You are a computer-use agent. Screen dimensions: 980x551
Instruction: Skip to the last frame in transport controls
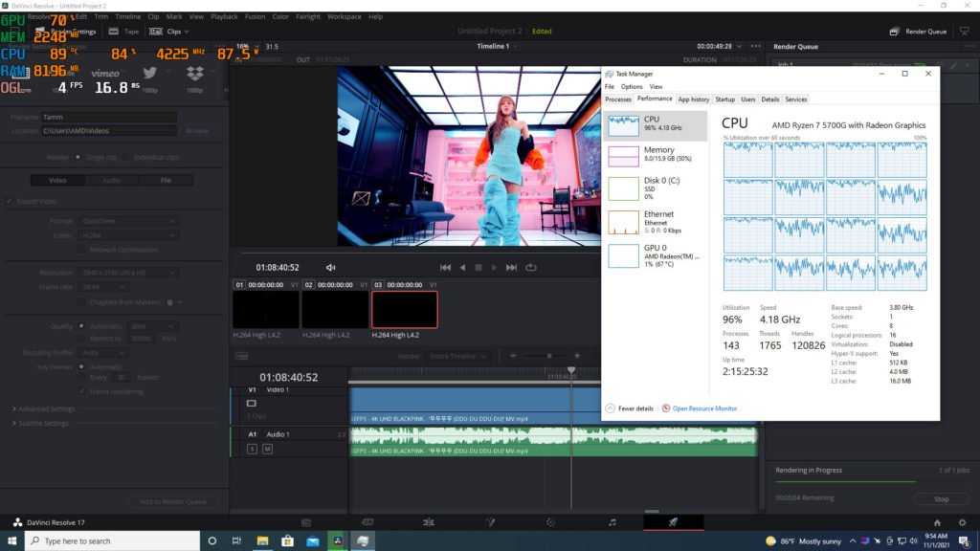pyautogui.click(x=511, y=268)
